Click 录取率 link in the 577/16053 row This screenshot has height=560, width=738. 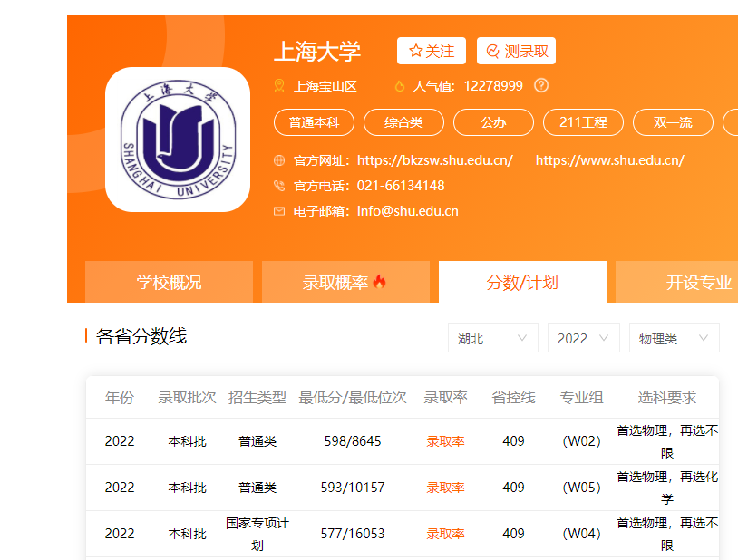click(x=445, y=534)
